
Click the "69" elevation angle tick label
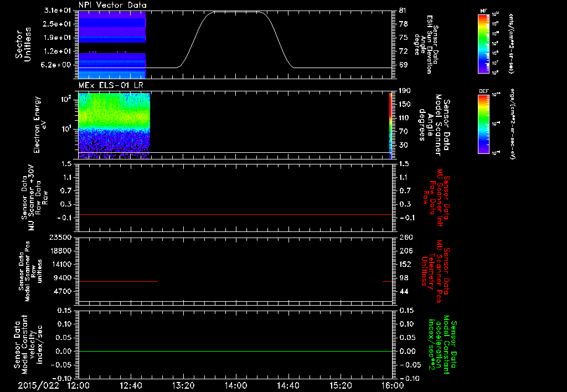[x=404, y=65]
